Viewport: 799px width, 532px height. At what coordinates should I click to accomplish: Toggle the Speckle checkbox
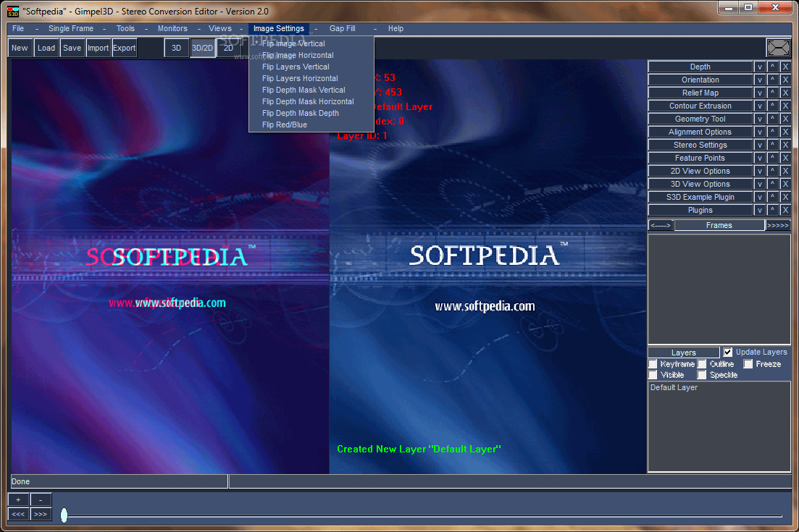(x=702, y=375)
